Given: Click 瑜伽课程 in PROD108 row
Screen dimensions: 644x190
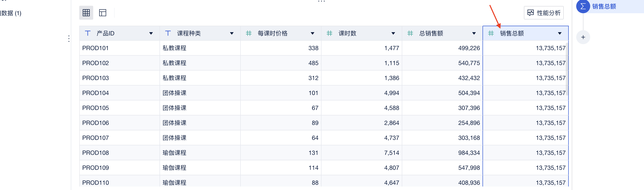Looking at the screenshot, I should pos(174,153).
